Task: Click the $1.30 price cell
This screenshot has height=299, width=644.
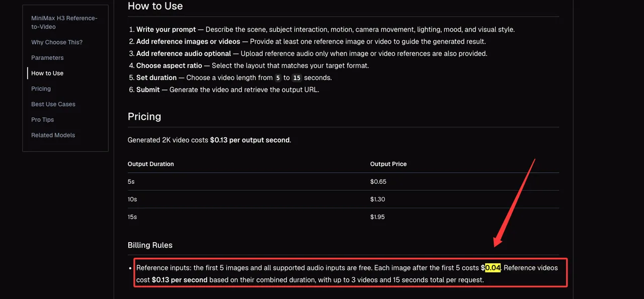Action: [x=378, y=199]
